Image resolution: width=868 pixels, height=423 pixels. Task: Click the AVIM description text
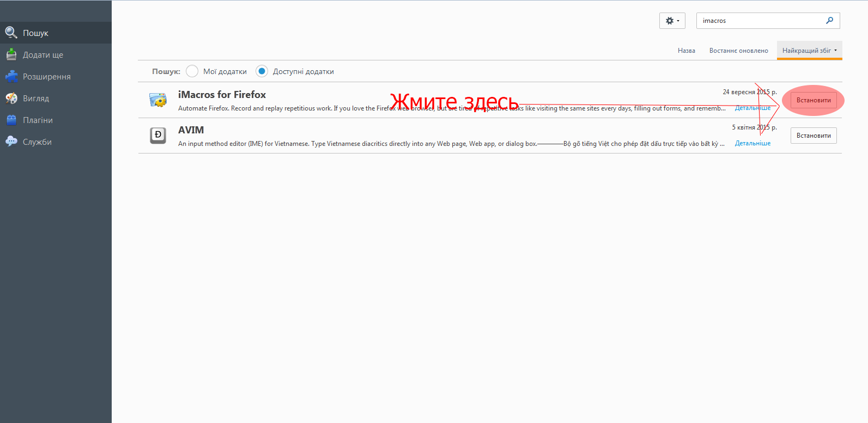[451, 144]
